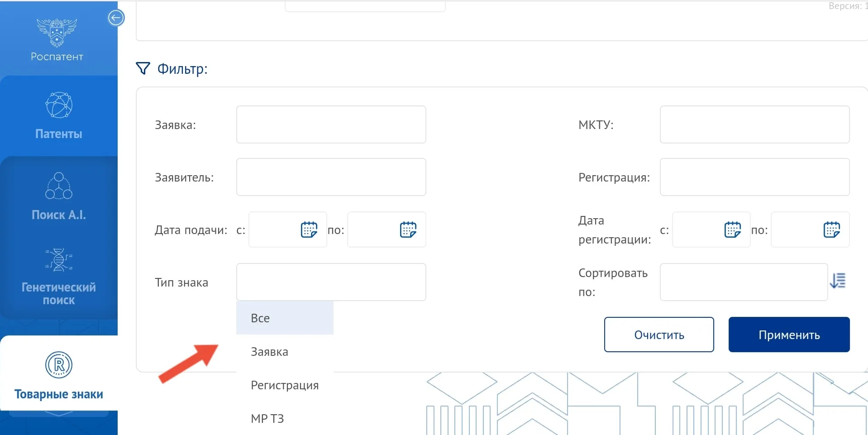Collapse the sidebar with the back arrow

[116, 18]
